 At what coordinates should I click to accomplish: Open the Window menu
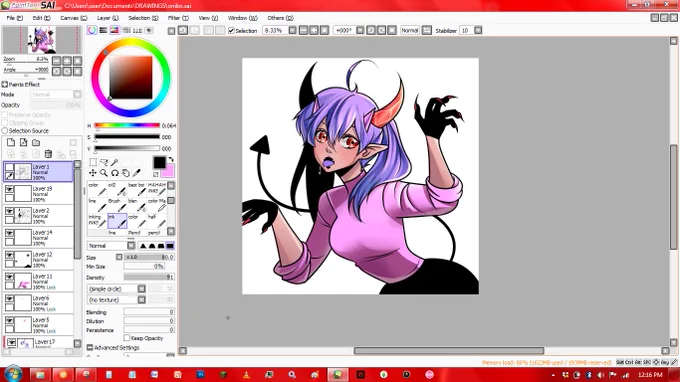pyautogui.click(x=242, y=18)
